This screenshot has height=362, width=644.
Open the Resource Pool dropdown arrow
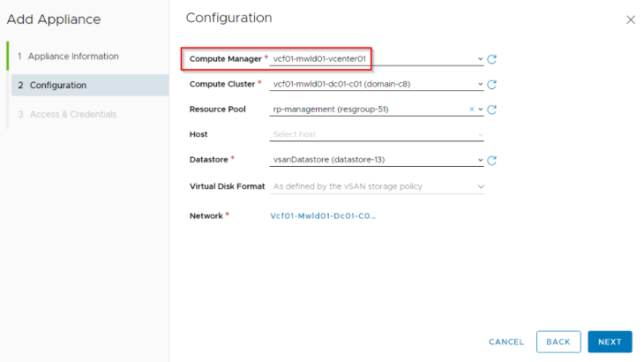click(480, 109)
